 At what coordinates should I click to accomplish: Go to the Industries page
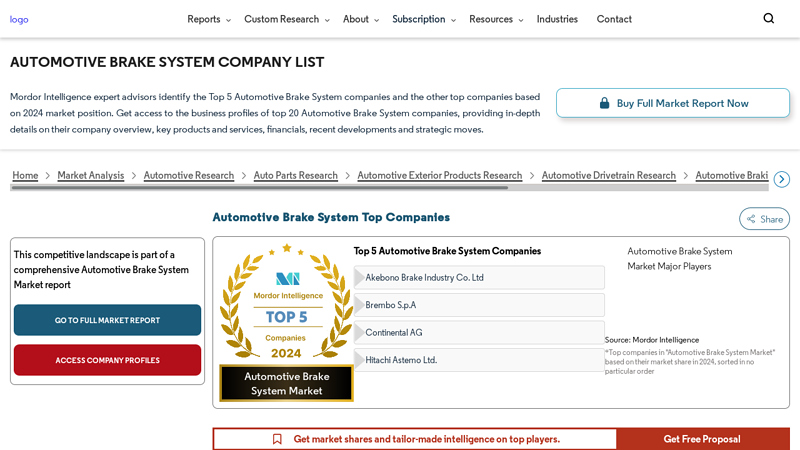[x=557, y=19]
